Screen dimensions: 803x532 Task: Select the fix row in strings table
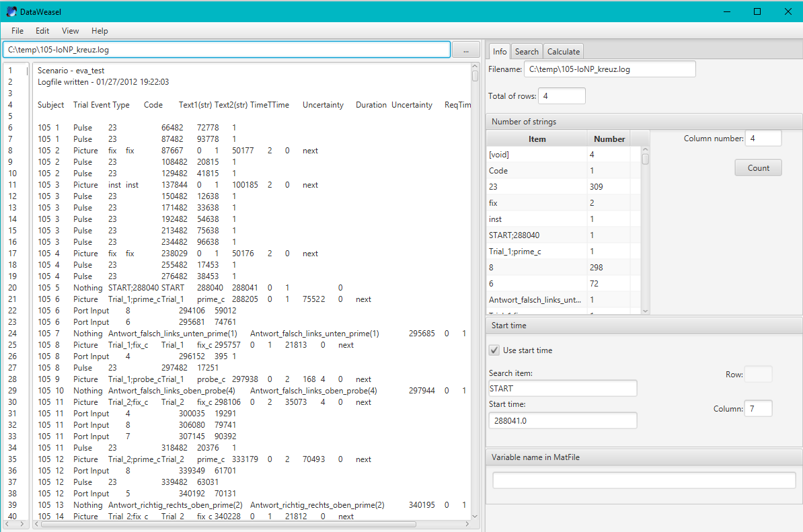(x=564, y=202)
